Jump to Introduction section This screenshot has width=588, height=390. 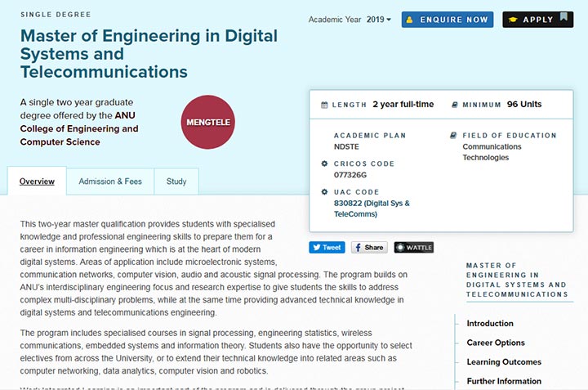(x=490, y=323)
